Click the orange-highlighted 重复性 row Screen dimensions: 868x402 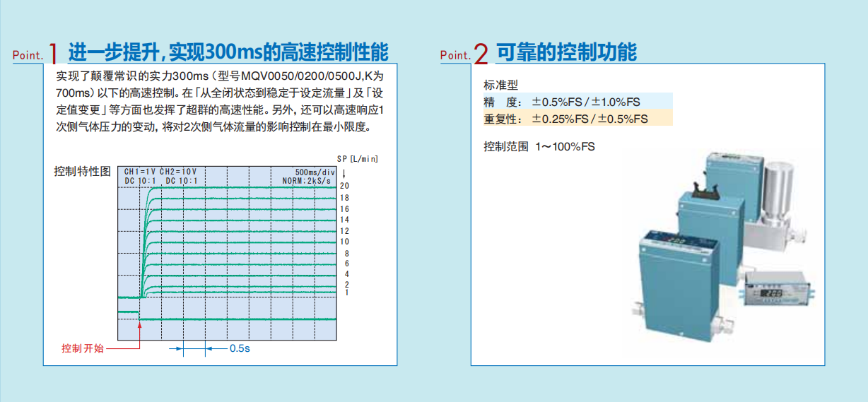[577, 119]
